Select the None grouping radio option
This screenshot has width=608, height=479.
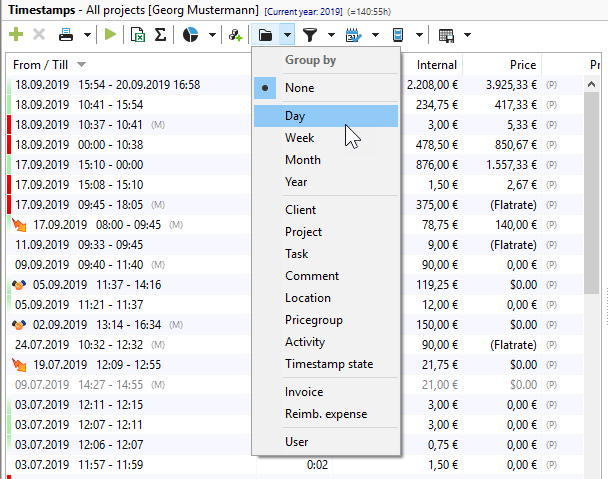click(299, 88)
